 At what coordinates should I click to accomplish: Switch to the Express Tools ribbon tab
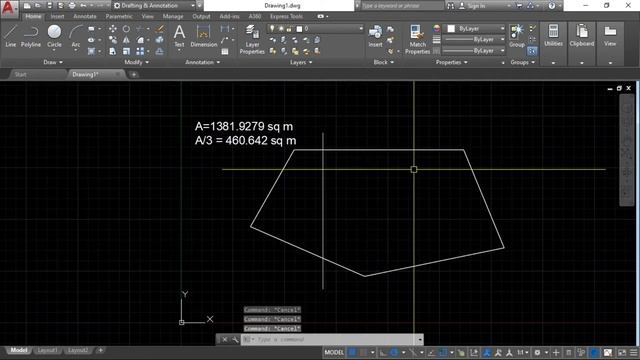tap(286, 16)
